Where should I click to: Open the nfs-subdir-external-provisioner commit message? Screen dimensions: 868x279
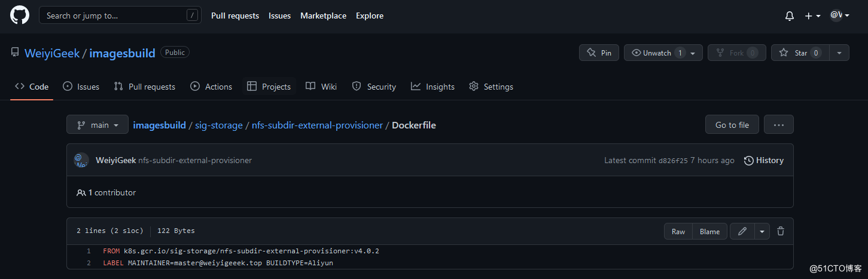[x=195, y=160]
